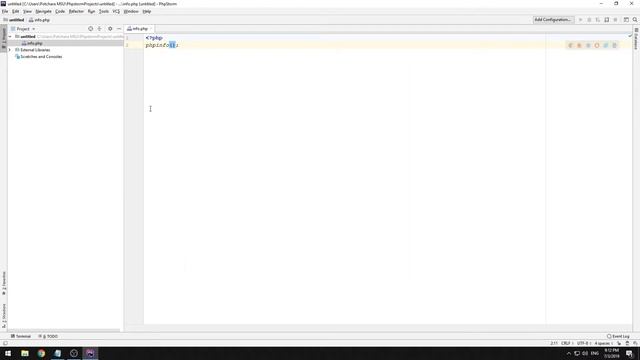Open file in Internet Explorer popup icon
This screenshot has width=640, height=360.
click(x=606, y=45)
